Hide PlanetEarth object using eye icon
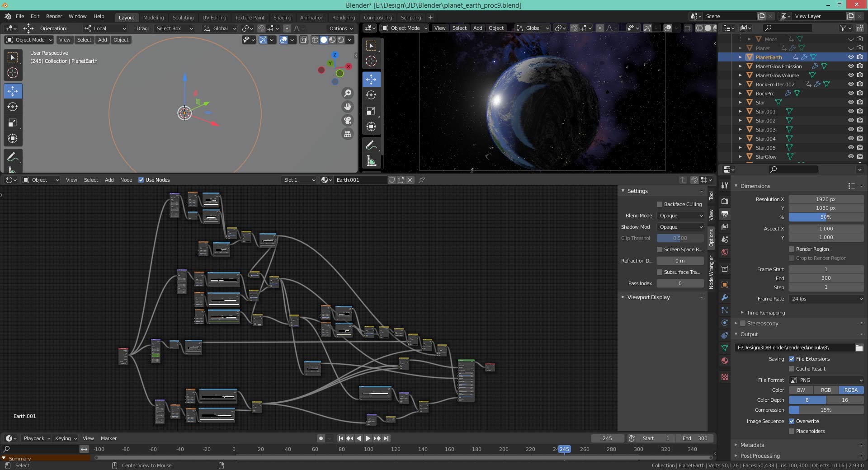868x470 pixels. tap(850, 57)
